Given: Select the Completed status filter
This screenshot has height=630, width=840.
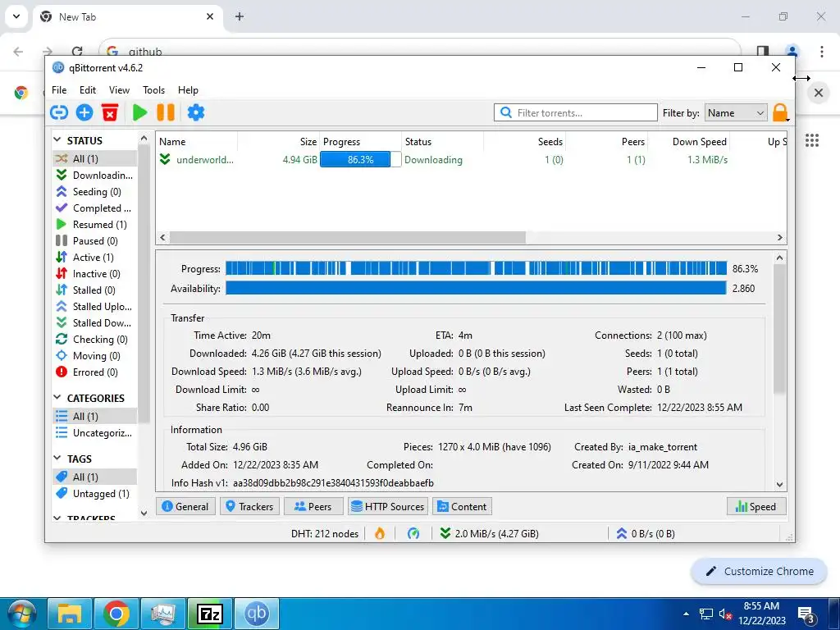Looking at the screenshot, I should pos(94,208).
